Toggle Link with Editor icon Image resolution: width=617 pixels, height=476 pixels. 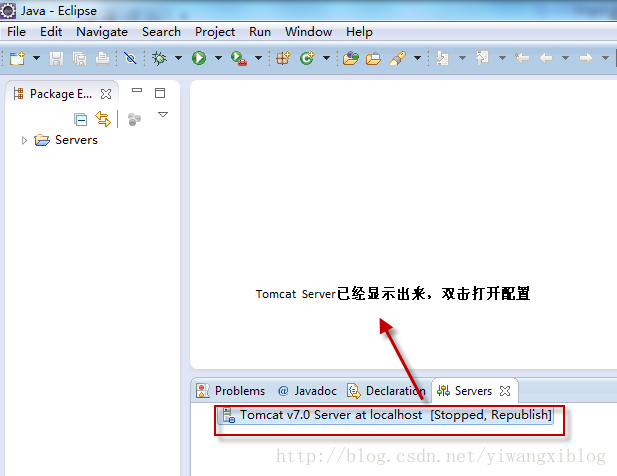point(103,119)
